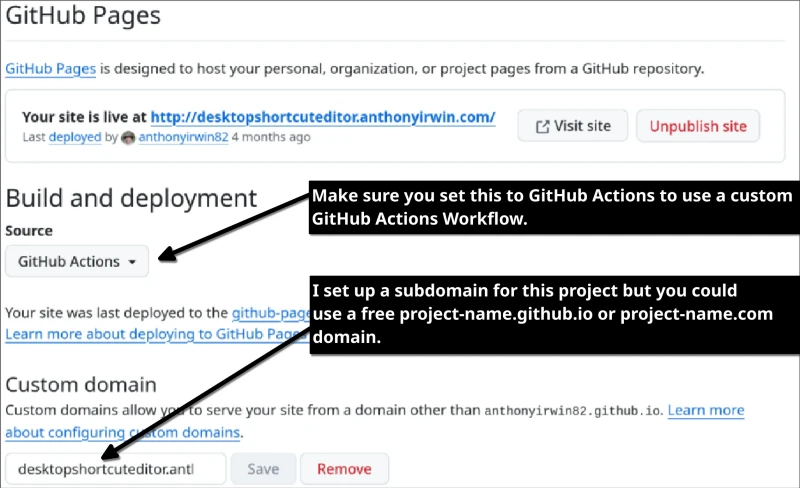Focus the custom domain text field
The width and height of the screenshot is (800, 488).
(x=115, y=468)
